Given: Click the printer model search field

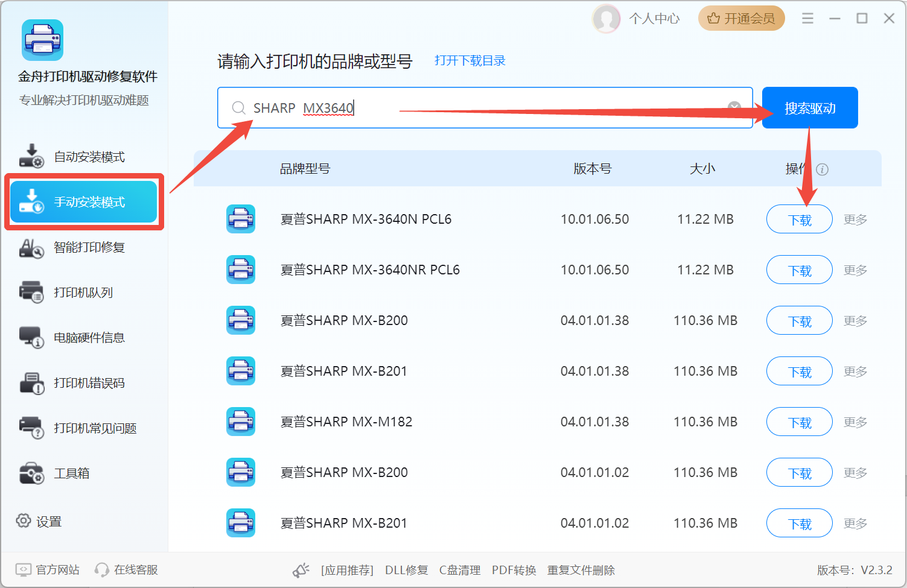Looking at the screenshot, I should pos(485,108).
